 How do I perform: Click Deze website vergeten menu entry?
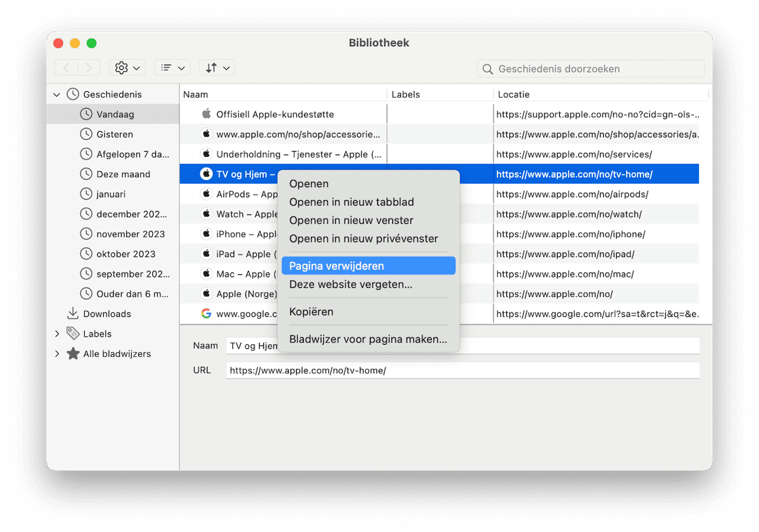(x=350, y=284)
